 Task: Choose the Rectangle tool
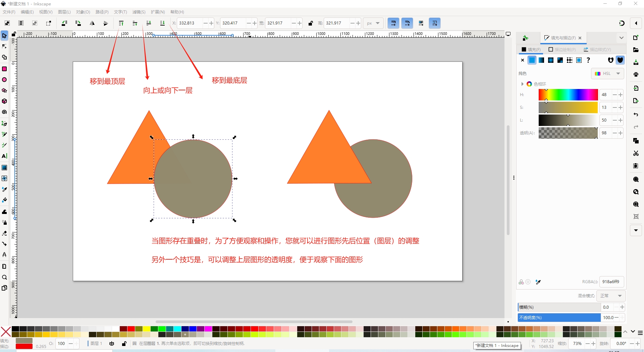pyautogui.click(x=4, y=69)
